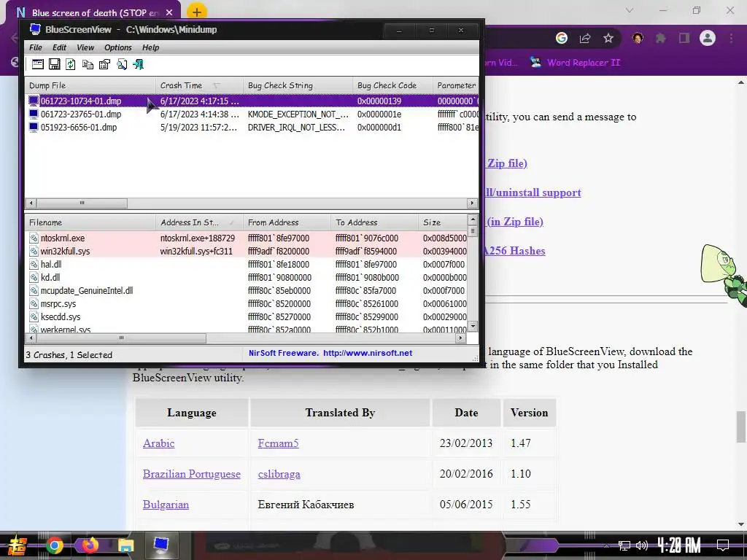The width and height of the screenshot is (747, 560).
Task: Sort by the Address In Stack column header
Action: pos(199,222)
